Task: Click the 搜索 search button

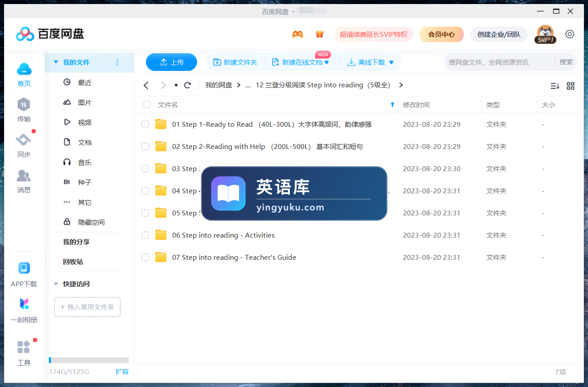Action: pyautogui.click(x=566, y=62)
